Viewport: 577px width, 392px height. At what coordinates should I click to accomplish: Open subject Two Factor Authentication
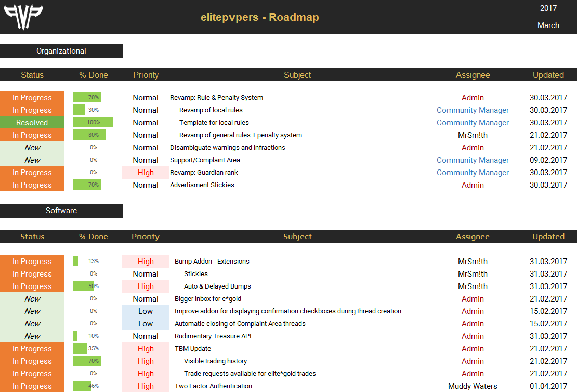(214, 386)
